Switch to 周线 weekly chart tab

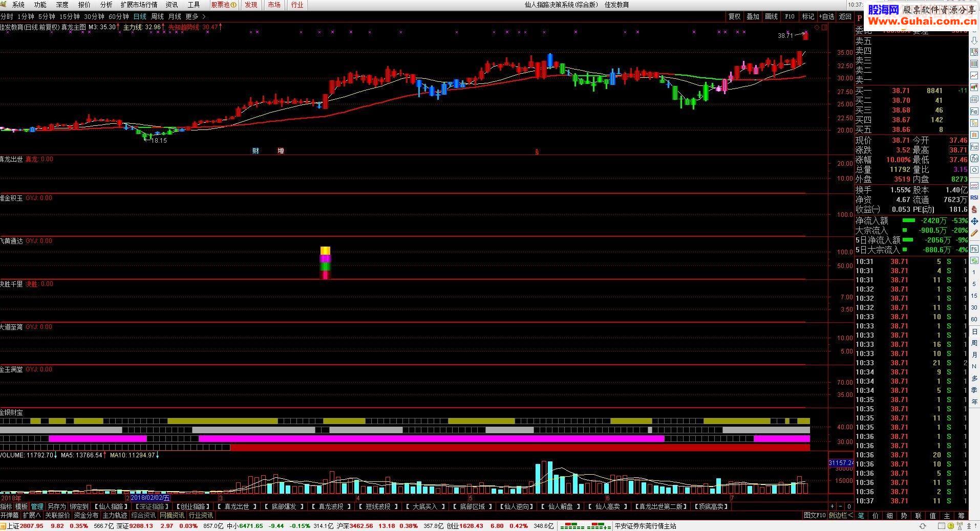(x=157, y=17)
